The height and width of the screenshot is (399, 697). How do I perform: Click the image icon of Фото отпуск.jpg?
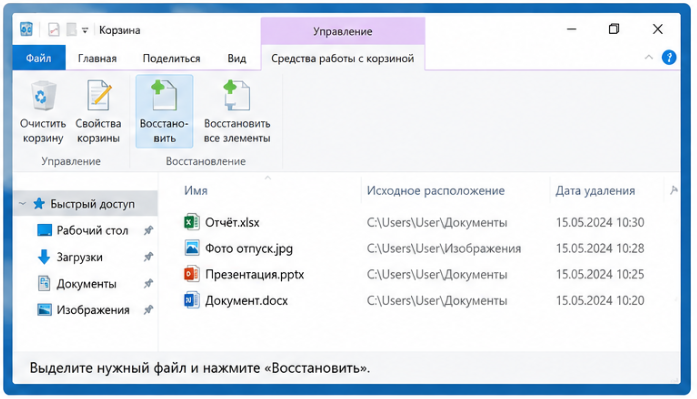click(x=192, y=248)
